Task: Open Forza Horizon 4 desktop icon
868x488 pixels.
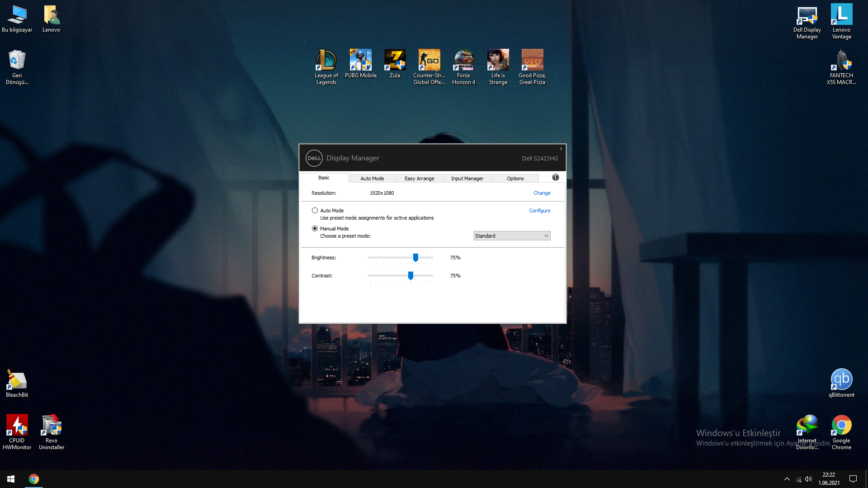Action: pyautogui.click(x=463, y=60)
